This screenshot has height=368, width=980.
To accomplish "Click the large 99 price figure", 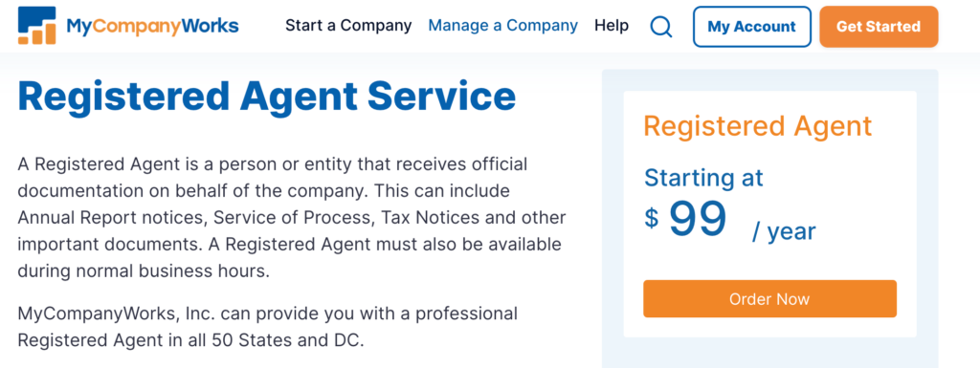I will [x=698, y=219].
